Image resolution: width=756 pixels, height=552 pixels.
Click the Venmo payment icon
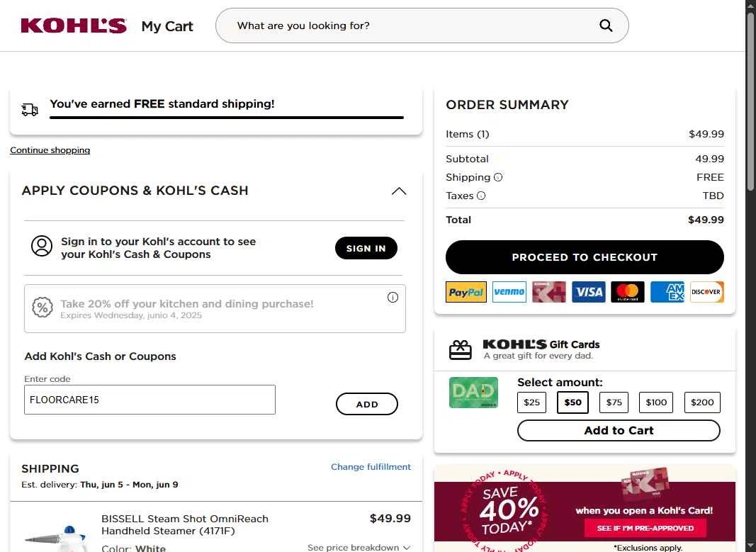tap(509, 292)
